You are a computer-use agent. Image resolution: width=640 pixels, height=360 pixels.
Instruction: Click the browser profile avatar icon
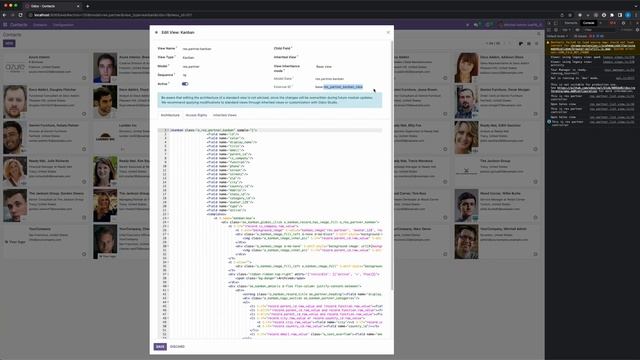pyautogui.click(x=628, y=15)
